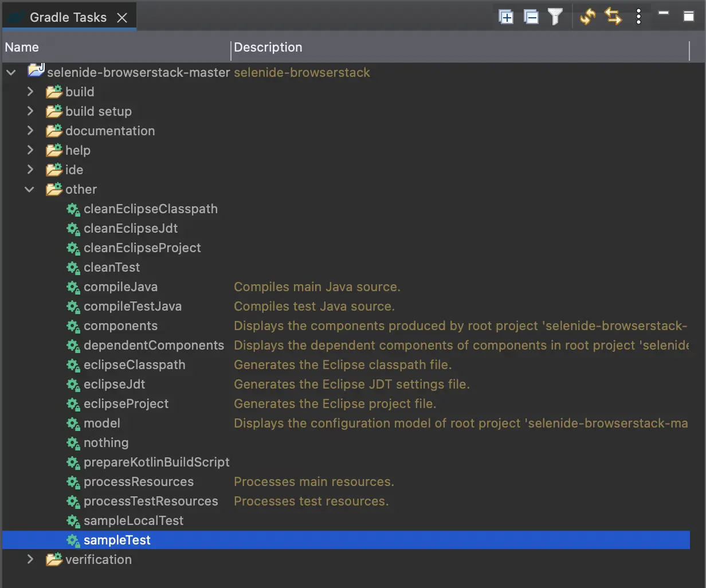Click the Collapse All toolbar icon

[x=531, y=17]
